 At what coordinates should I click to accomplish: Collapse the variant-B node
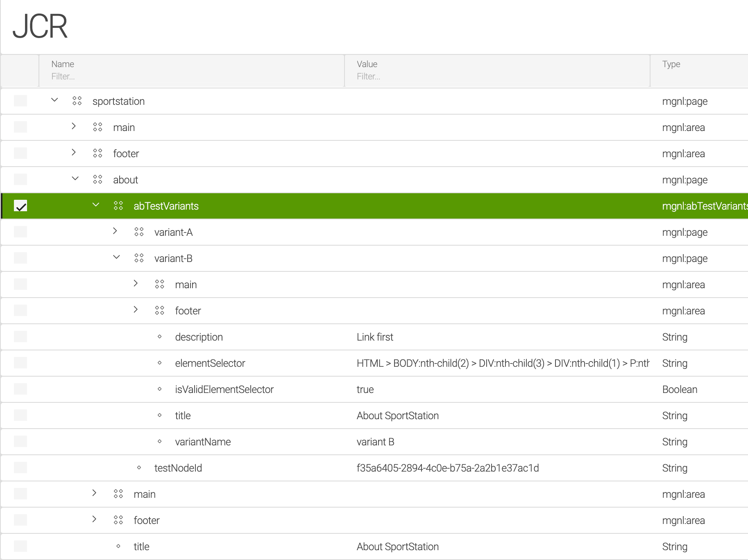click(116, 257)
